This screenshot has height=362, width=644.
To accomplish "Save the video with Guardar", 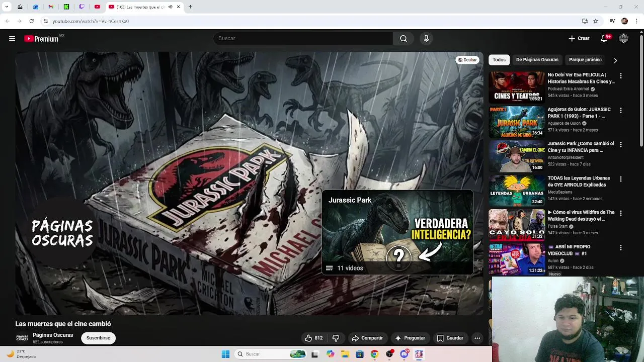I will [x=450, y=338].
